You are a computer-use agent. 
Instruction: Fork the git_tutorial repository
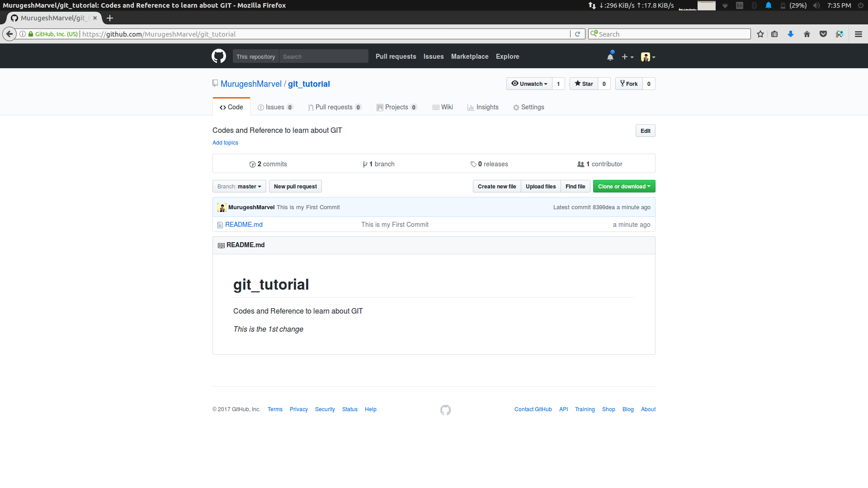629,84
